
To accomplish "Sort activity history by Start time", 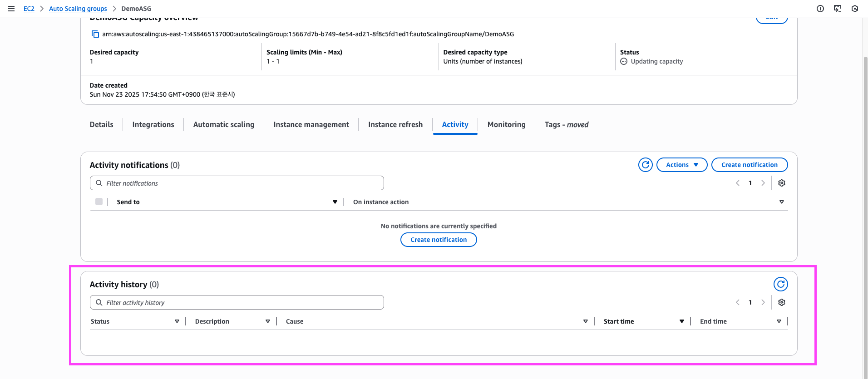I will (x=682, y=321).
